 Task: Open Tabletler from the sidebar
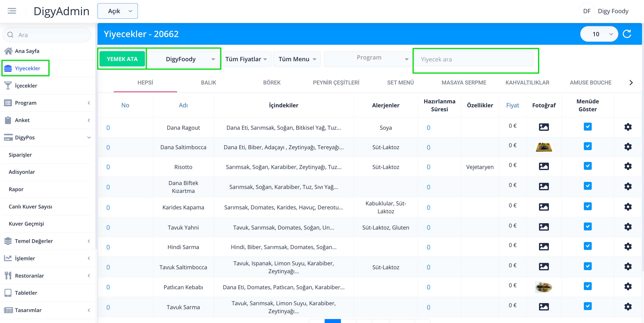(26, 293)
